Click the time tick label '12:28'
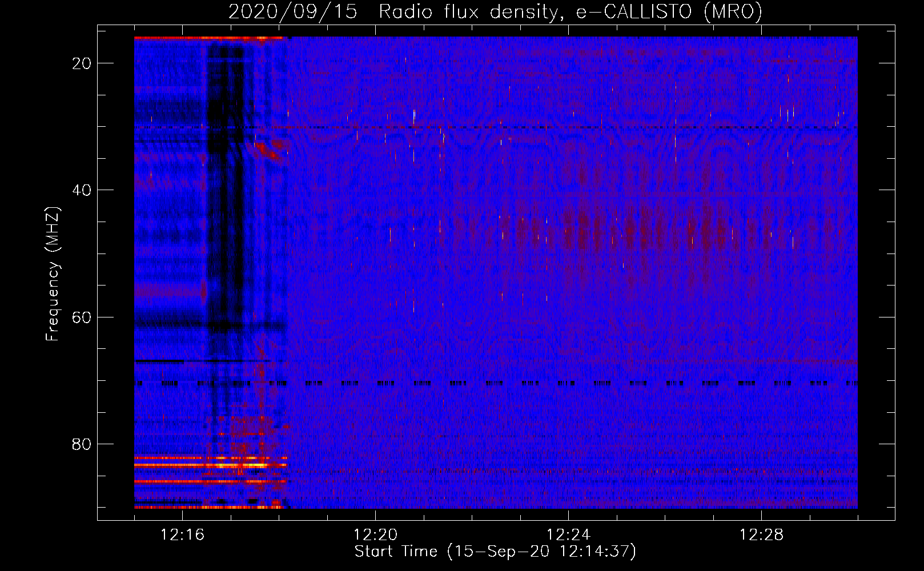The height and width of the screenshot is (571, 924). click(x=762, y=535)
